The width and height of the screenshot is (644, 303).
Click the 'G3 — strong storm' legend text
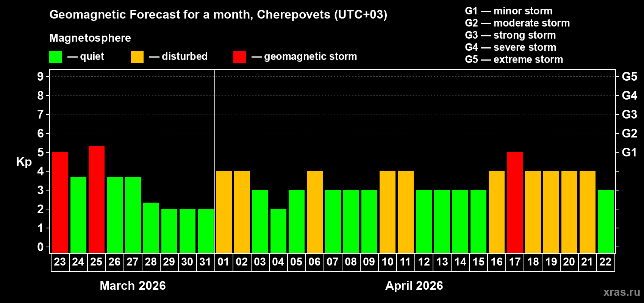[x=510, y=35]
